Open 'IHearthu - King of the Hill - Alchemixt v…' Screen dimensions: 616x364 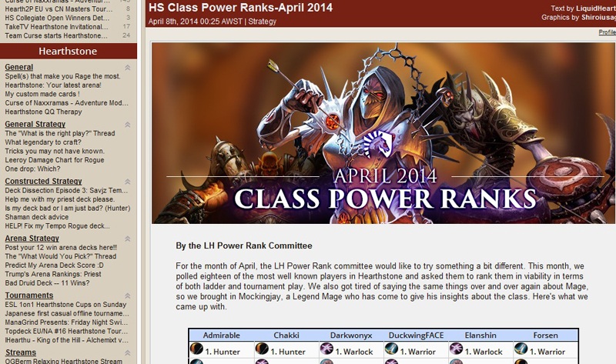pyautogui.click(x=66, y=340)
